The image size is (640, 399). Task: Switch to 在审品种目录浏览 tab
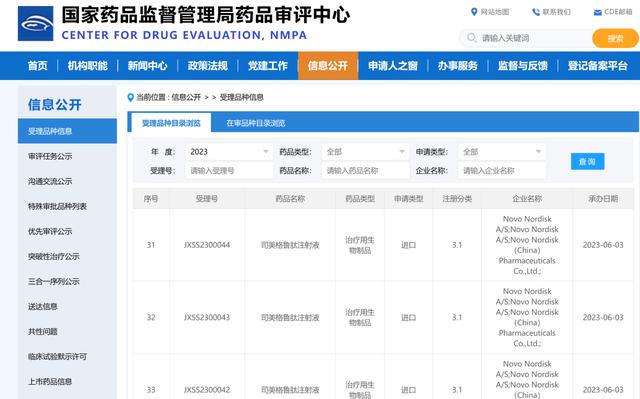tap(256, 123)
